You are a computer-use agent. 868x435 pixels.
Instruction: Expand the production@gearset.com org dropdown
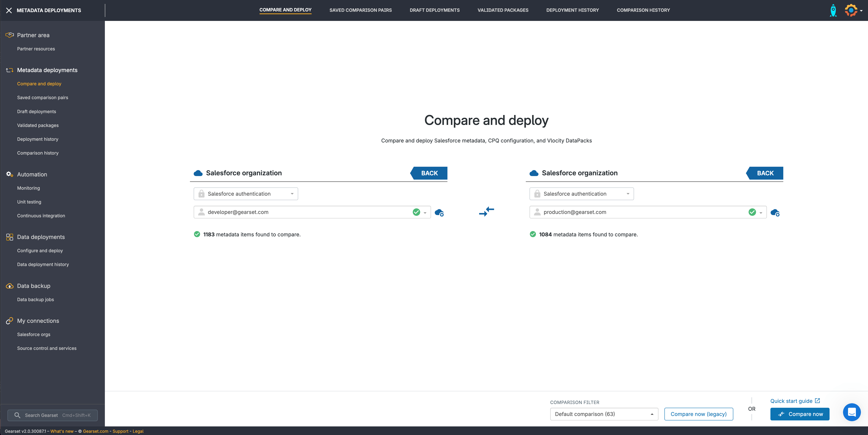(761, 212)
